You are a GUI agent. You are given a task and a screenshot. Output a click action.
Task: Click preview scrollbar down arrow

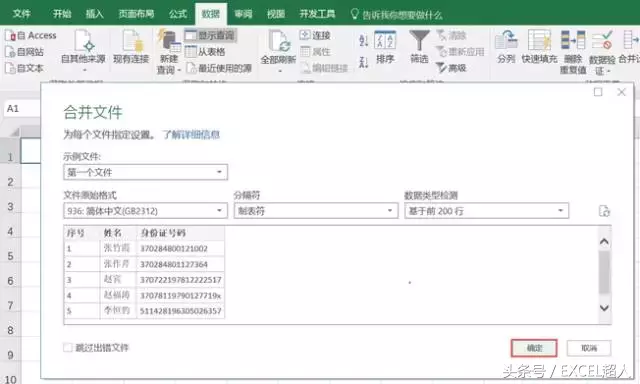[x=604, y=308]
